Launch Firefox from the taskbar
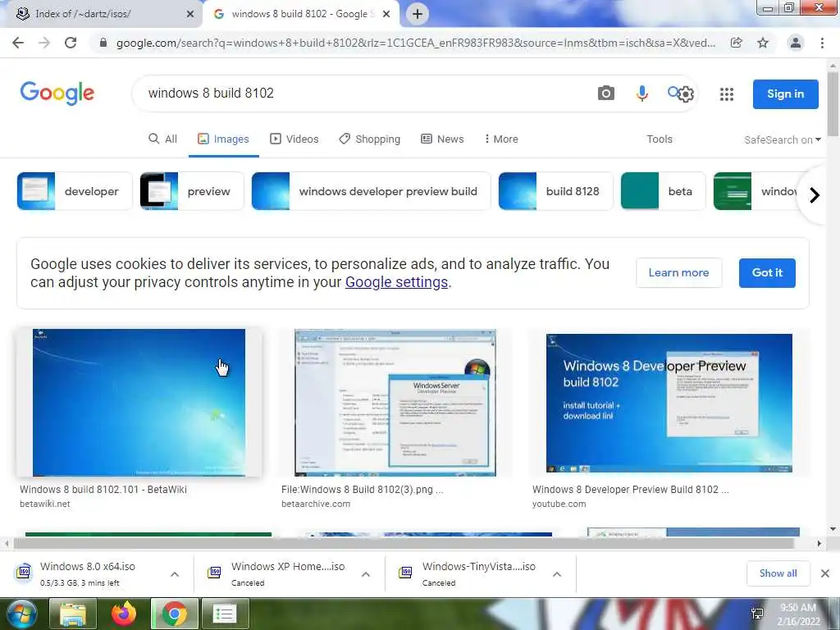 click(x=124, y=614)
